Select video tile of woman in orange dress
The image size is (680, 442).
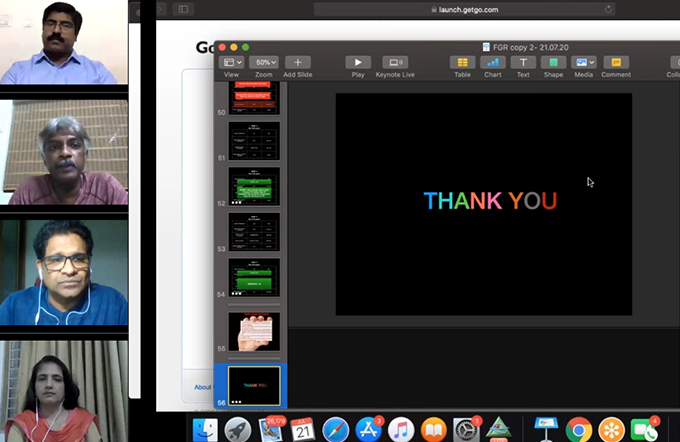click(x=64, y=391)
